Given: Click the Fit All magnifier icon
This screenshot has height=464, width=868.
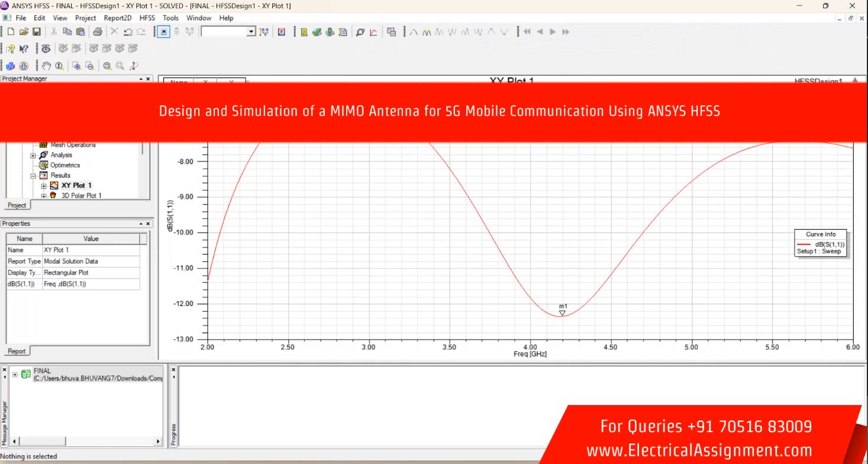Looking at the screenshot, I should tap(107, 66).
